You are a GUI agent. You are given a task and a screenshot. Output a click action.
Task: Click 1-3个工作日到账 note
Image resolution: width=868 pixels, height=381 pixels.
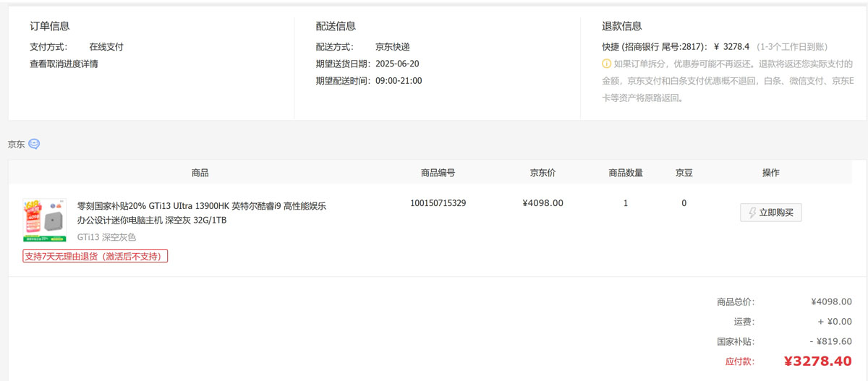[792, 46]
